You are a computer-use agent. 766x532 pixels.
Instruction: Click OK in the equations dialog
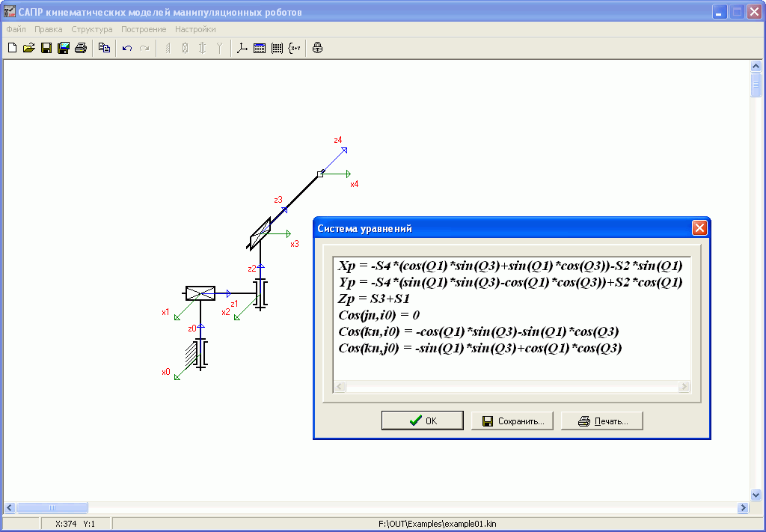coord(423,421)
